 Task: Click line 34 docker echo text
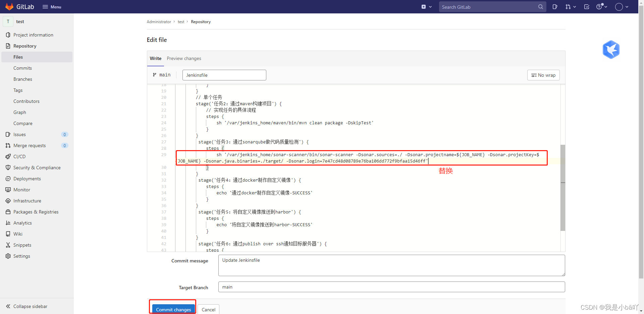point(264,193)
